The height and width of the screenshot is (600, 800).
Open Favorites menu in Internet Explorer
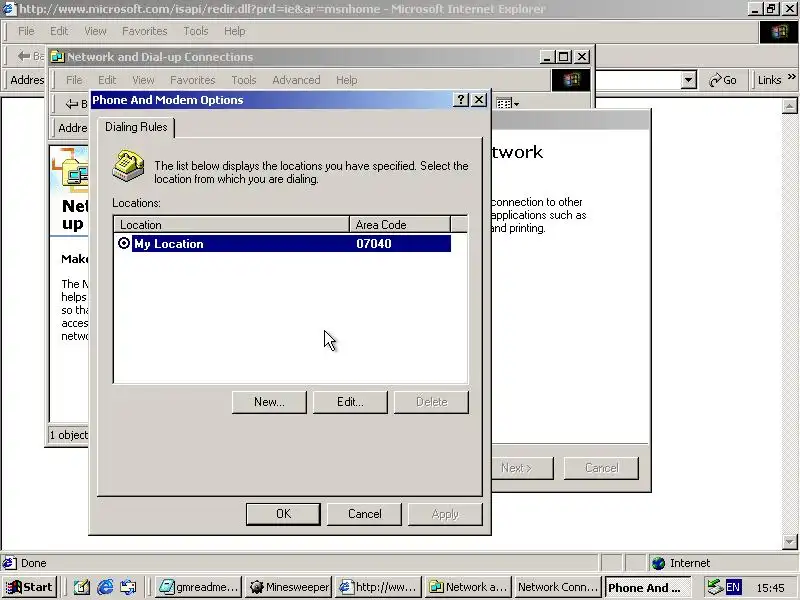click(x=144, y=31)
